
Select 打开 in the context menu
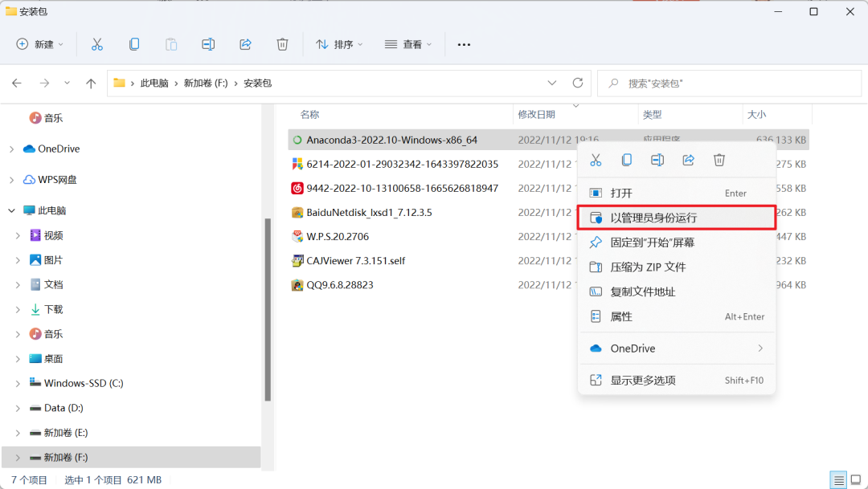(x=677, y=193)
